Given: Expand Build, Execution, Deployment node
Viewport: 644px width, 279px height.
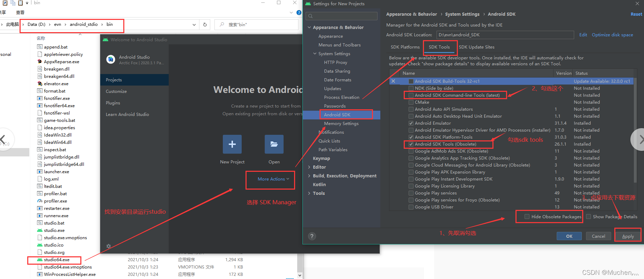Looking at the screenshot, I should [x=309, y=176].
